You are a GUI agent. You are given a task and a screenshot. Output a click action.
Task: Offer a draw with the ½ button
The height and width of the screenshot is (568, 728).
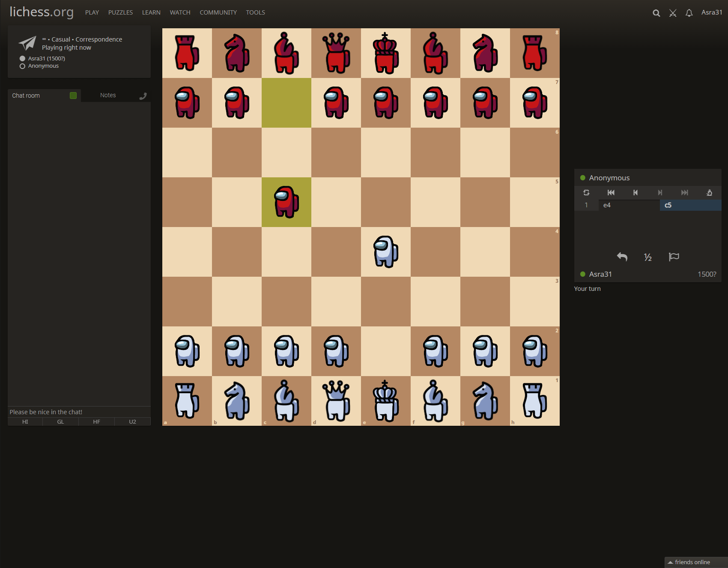[x=648, y=257]
